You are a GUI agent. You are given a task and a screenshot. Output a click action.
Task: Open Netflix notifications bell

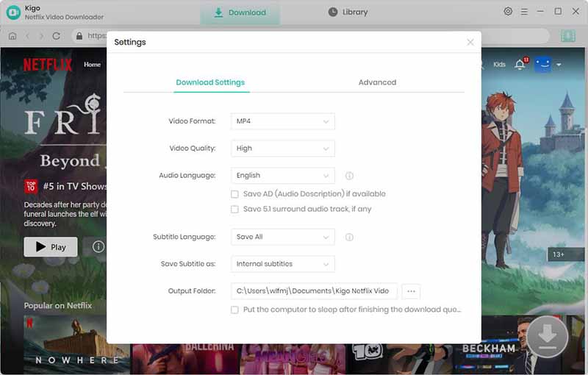pyautogui.click(x=520, y=65)
